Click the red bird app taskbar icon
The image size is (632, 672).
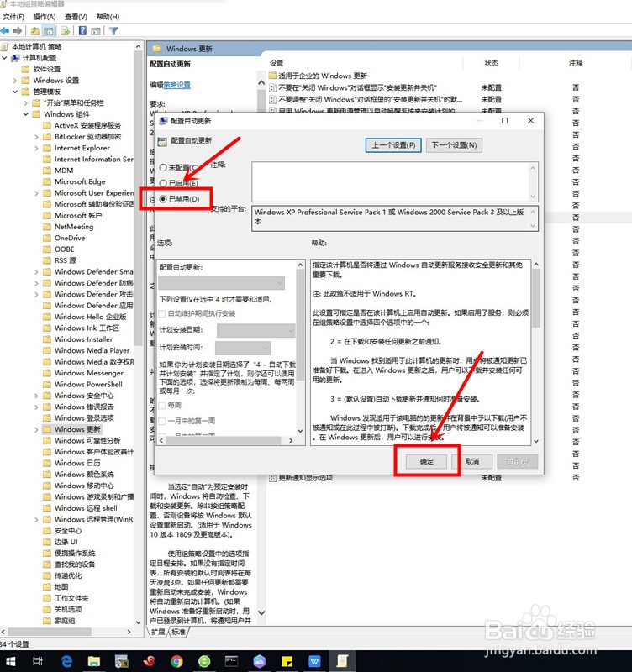point(149,661)
